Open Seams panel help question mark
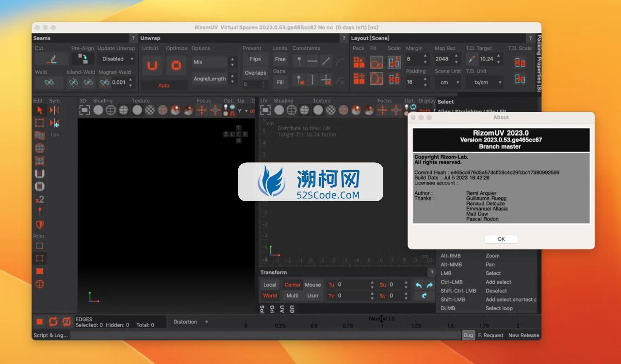Screen dimensions: 621x364 (x=133, y=38)
